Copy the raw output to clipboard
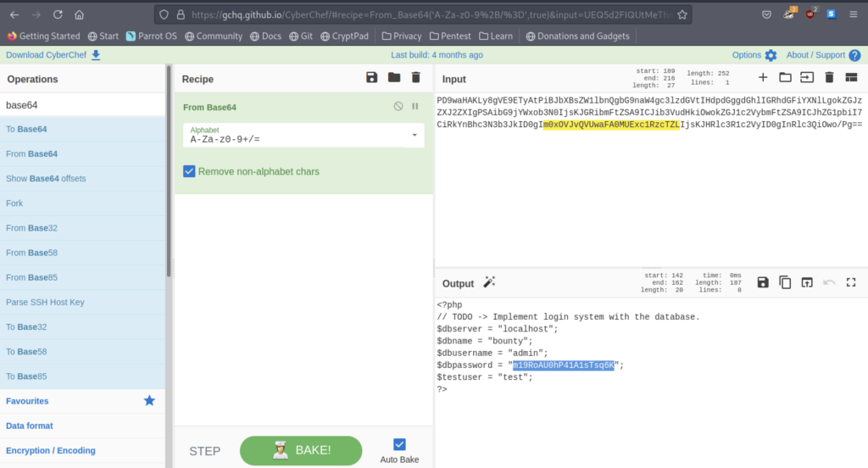Viewport: 868px width, 468px height. (785, 282)
